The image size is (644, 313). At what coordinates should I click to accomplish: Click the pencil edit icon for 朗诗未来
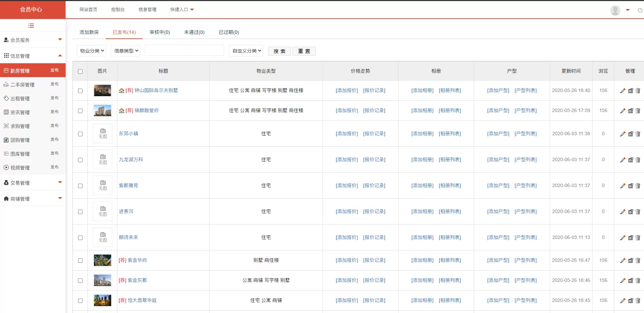tap(623, 238)
